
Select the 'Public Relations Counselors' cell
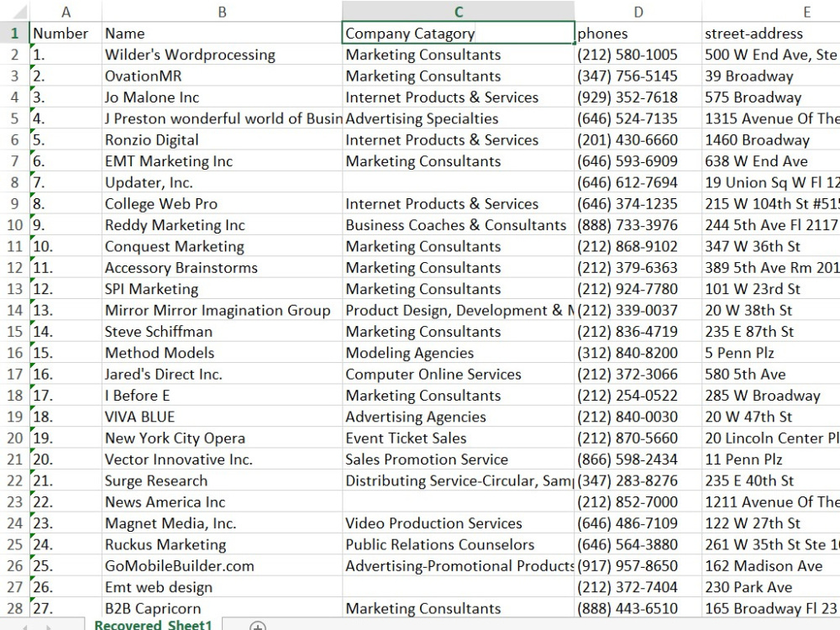(458, 544)
